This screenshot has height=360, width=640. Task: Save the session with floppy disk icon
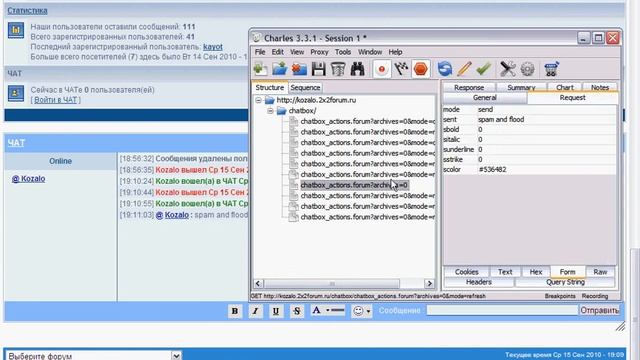(318, 69)
